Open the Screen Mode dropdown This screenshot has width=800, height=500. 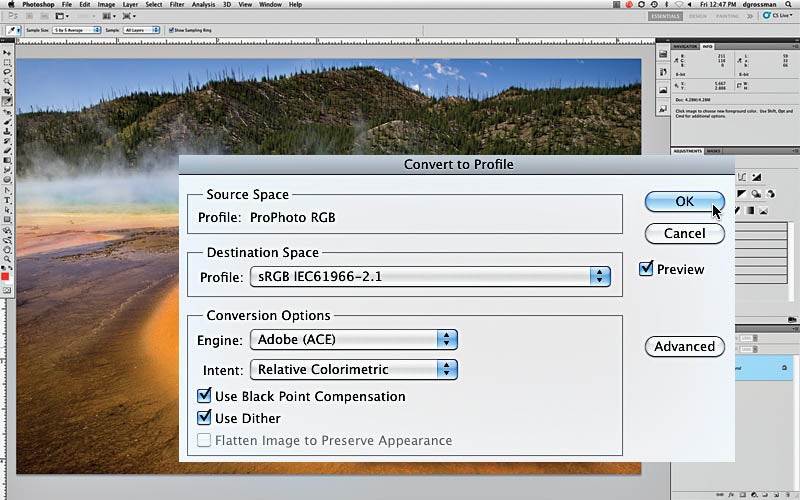[x=129, y=16]
